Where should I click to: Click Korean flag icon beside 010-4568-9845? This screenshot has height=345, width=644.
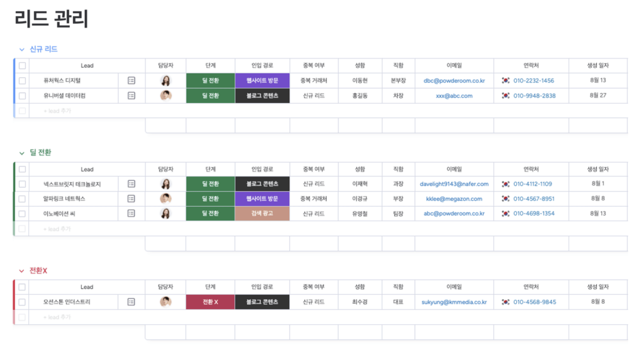pos(506,302)
